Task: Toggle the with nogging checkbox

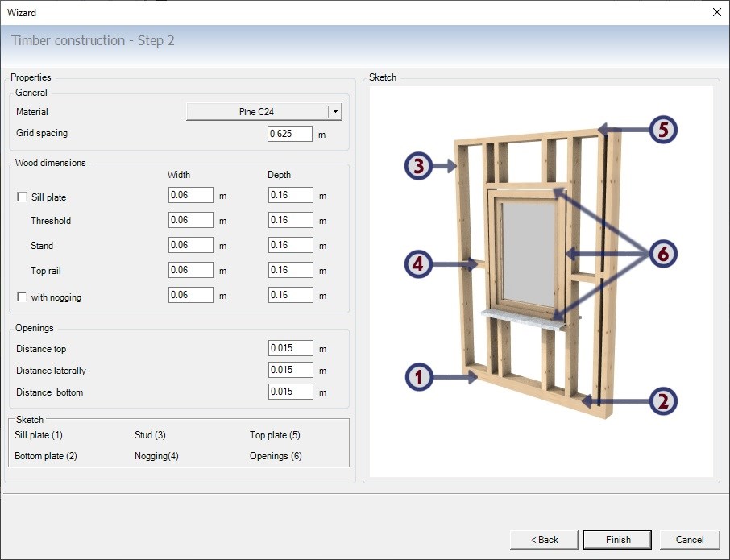Action: point(22,297)
